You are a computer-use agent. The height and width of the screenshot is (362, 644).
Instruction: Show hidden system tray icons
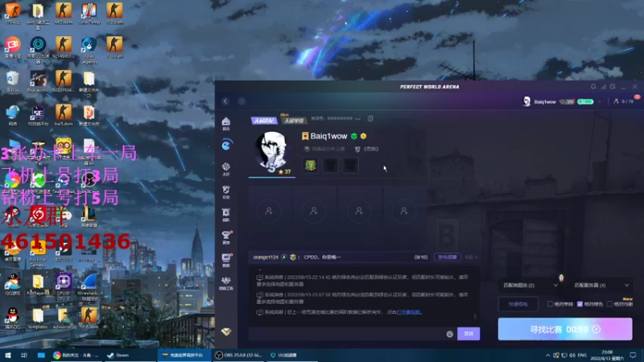tap(547, 356)
